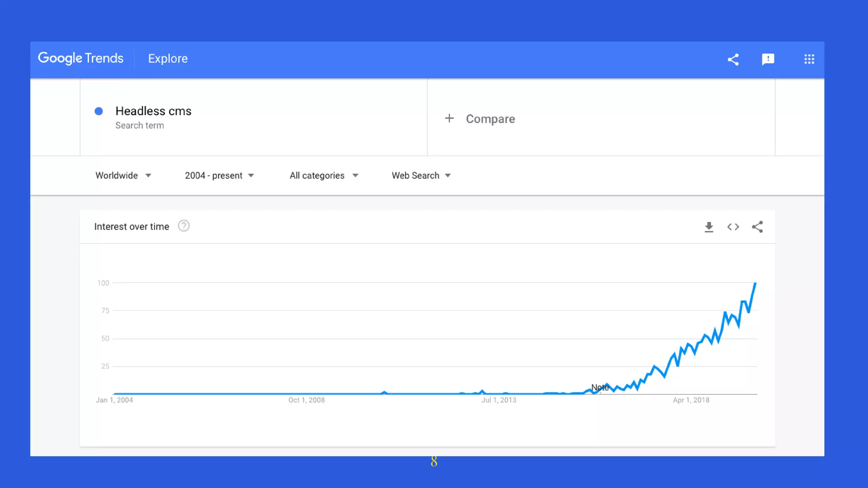Click the plus icon next to Compare
Screen dimensions: 868x488
tap(449, 119)
